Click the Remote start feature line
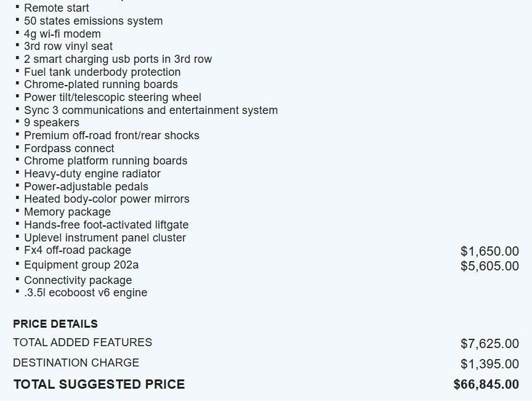Screen dimensions: 532x401 [56, 8]
